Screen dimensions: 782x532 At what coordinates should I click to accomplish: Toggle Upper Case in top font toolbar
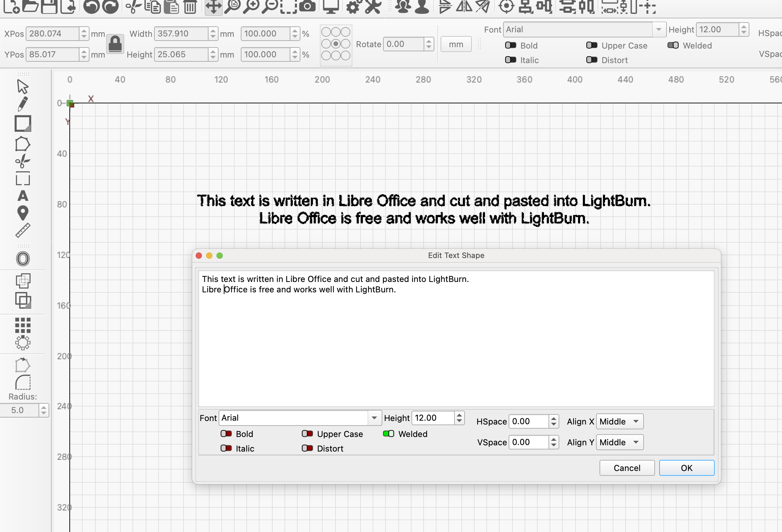pyautogui.click(x=592, y=45)
